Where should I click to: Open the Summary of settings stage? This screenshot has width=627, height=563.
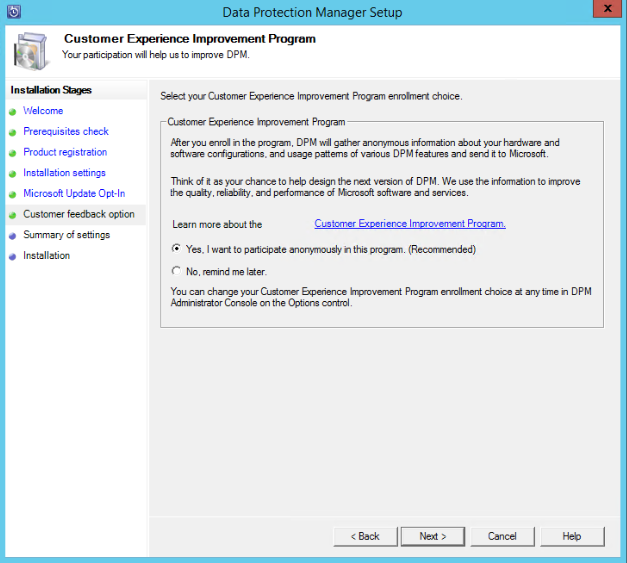click(x=67, y=235)
